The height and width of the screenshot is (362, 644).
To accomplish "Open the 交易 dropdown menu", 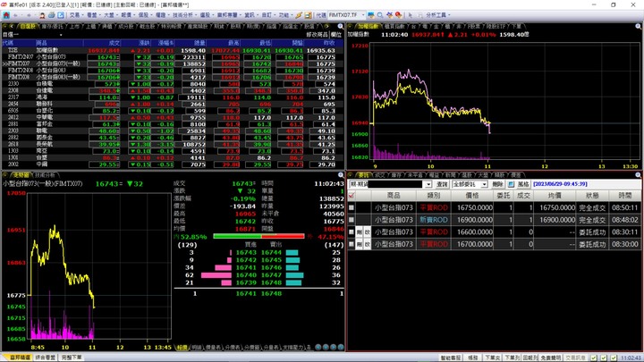I will (x=76, y=15).
